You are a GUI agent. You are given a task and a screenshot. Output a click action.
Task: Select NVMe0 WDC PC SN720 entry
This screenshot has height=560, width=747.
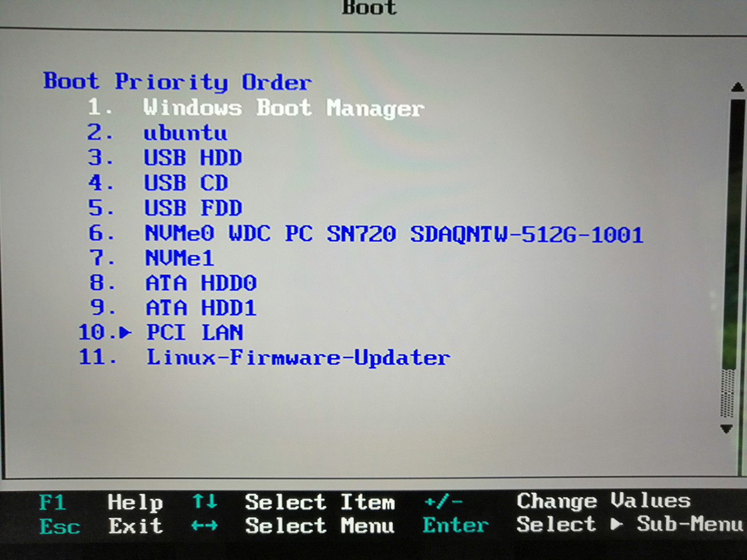(394, 234)
